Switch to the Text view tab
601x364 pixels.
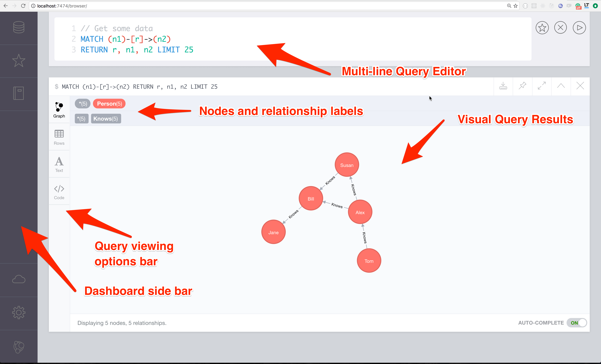pos(59,164)
